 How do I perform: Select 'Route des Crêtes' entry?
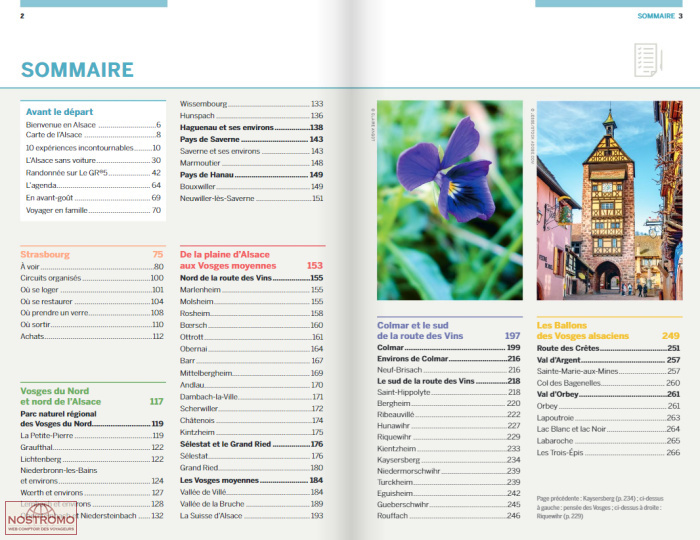pos(608,348)
